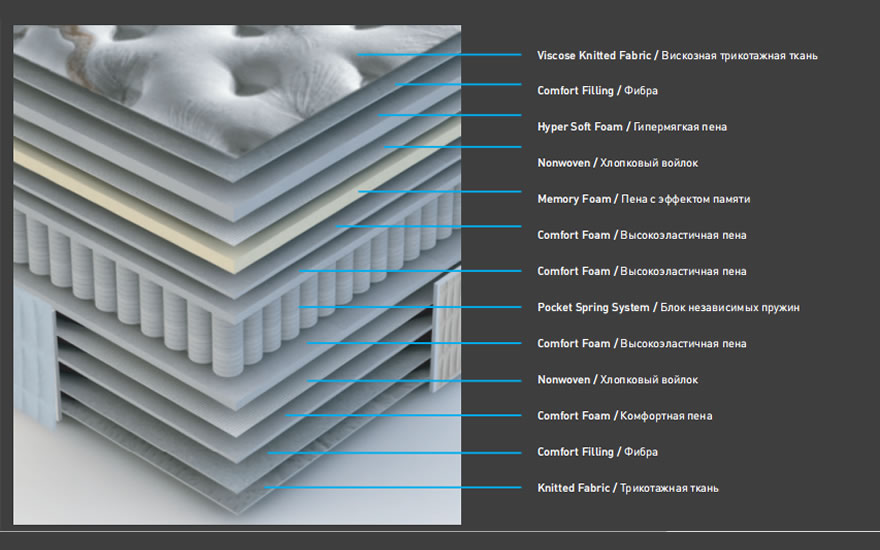This screenshot has height=550, width=880.
Task: Click the bottom Knitted Fabric / Трикотажная ткань label
Action: click(x=627, y=488)
